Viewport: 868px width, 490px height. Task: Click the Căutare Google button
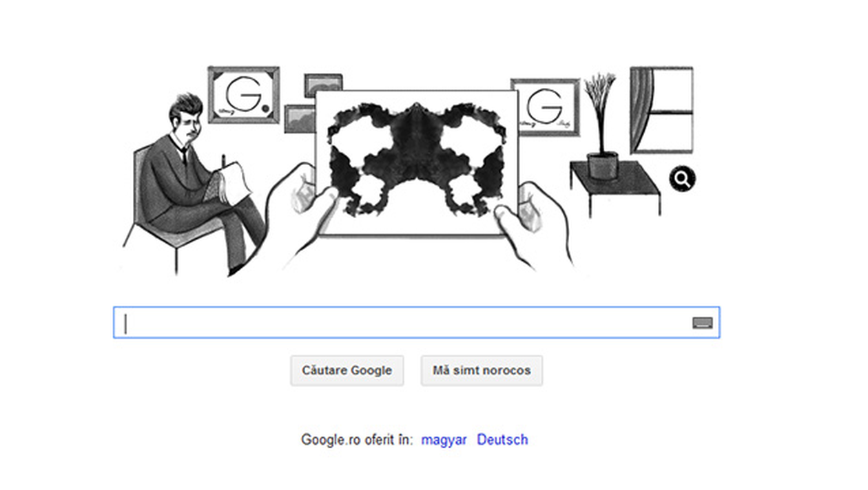click(347, 370)
